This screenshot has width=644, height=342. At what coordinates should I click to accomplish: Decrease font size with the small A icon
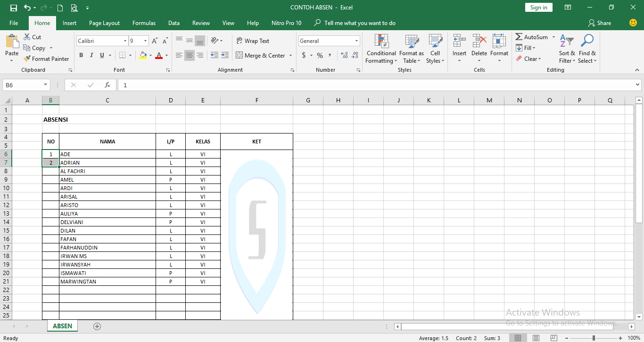pyautogui.click(x=165, y=41)
